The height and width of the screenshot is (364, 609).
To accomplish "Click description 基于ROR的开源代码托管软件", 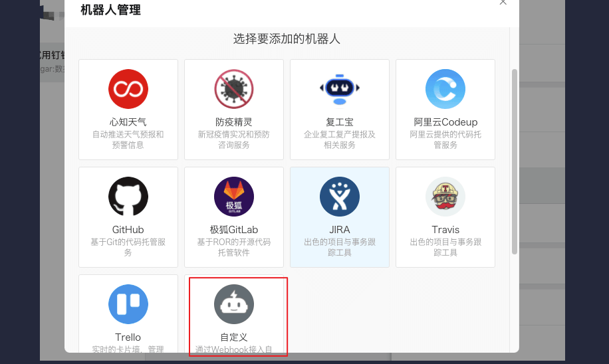I will (x=234, y=247).
